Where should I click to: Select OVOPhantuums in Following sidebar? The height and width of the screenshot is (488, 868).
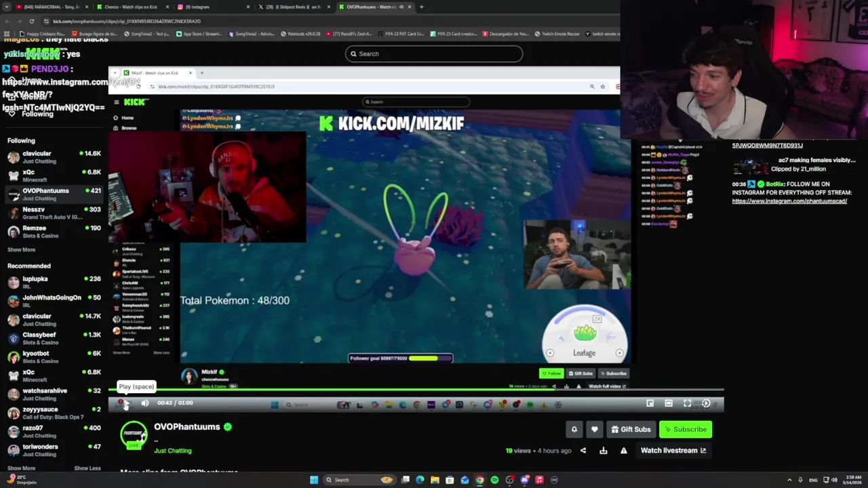[x=54, y=195]
